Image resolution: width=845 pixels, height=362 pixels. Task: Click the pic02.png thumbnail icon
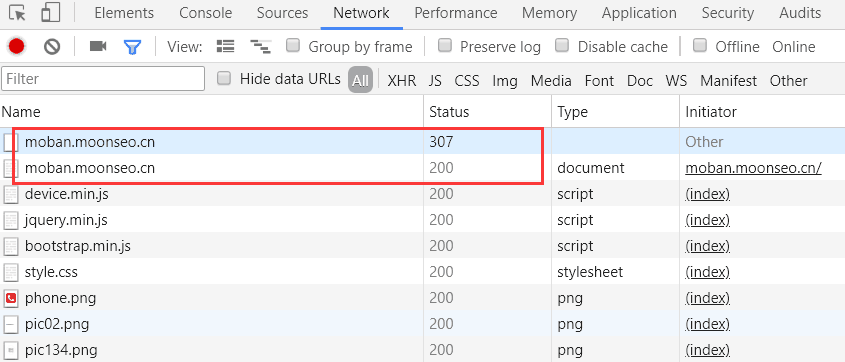tap(11, 324)
